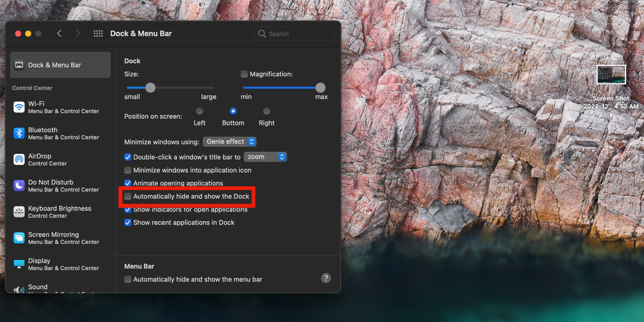Open Display settings in sidebar
Viewport: 644px width, 322px height.
point(60,264)
